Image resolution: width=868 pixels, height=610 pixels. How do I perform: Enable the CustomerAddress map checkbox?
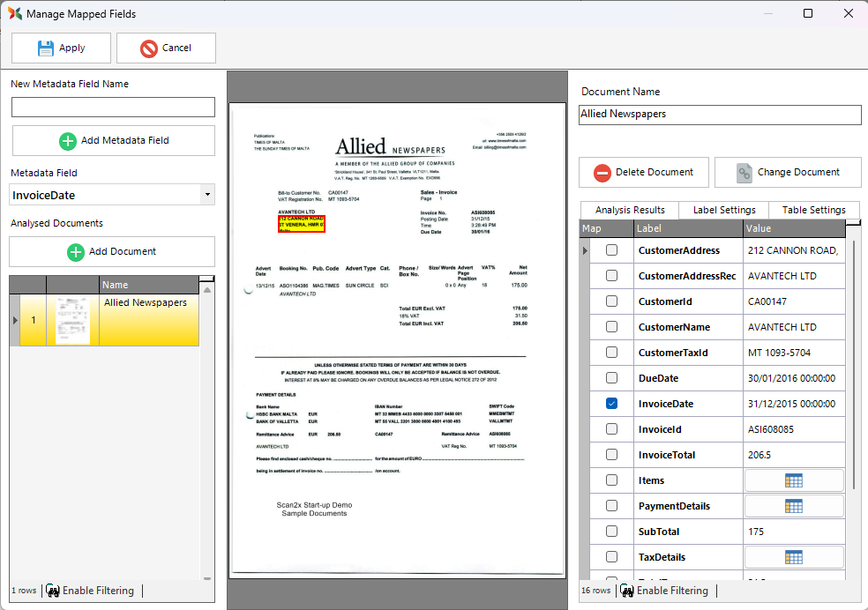click(611, 250)
